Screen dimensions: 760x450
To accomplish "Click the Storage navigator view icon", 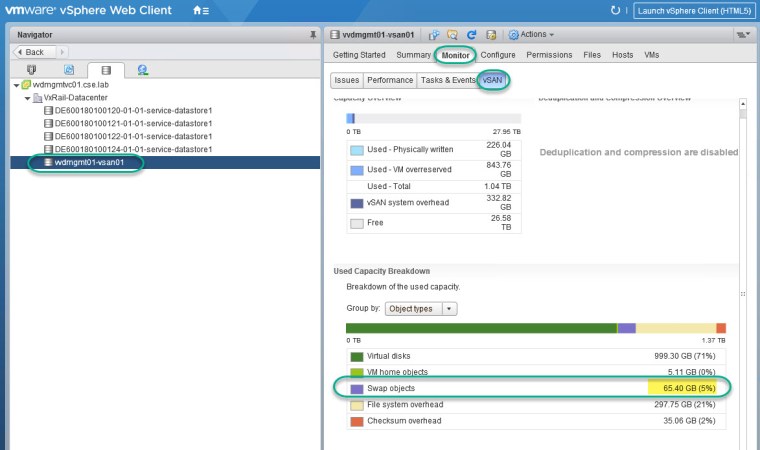I will (x=105, y=70).
